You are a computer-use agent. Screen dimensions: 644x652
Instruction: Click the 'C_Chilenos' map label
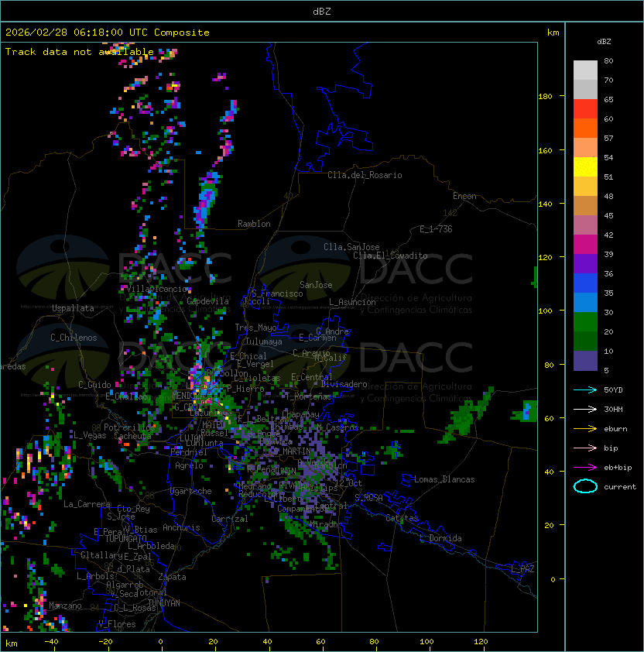tap(74, 338)
